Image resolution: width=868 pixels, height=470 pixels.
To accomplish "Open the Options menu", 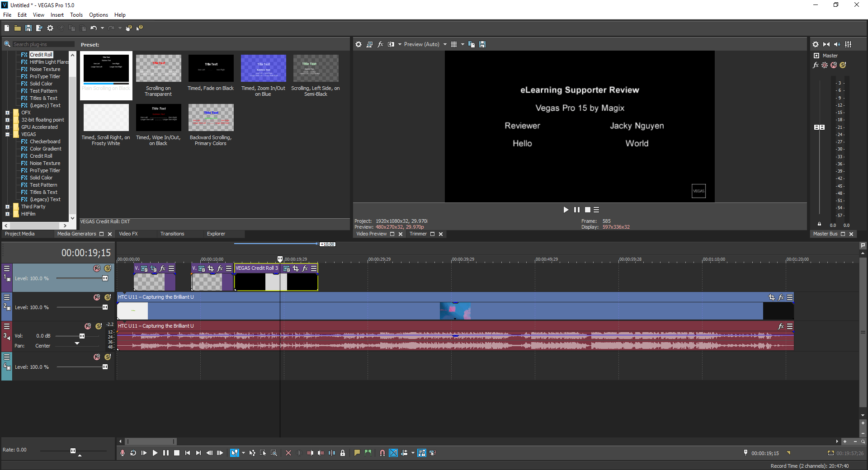I will [99, 15].
